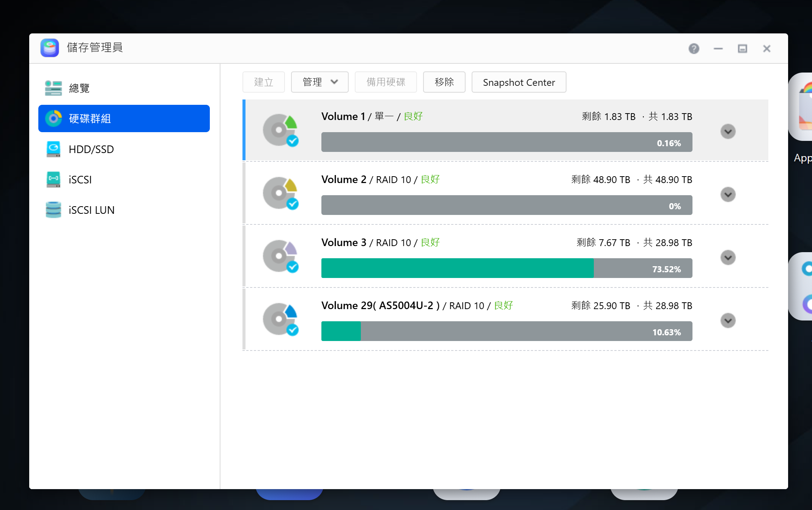812x510 pixels.
Task: Click the 剩餘 7.67 TB capacity text
Action: point(603,243)
